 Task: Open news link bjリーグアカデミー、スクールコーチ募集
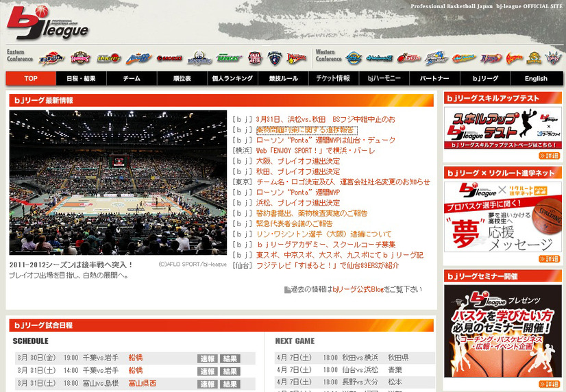326,245
